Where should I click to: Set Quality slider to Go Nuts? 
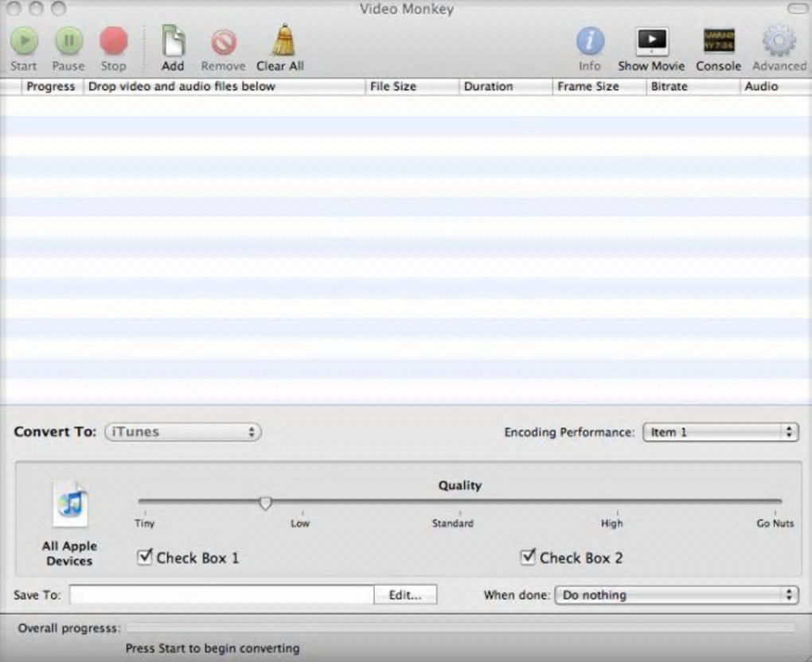pyautogui.click(x=775, y=501)
